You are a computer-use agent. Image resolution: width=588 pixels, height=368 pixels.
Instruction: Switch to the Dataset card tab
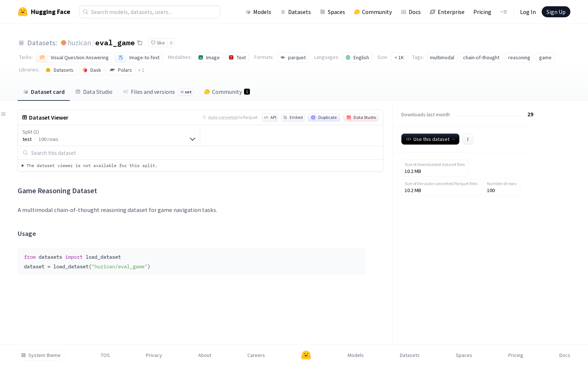point(44,92)
